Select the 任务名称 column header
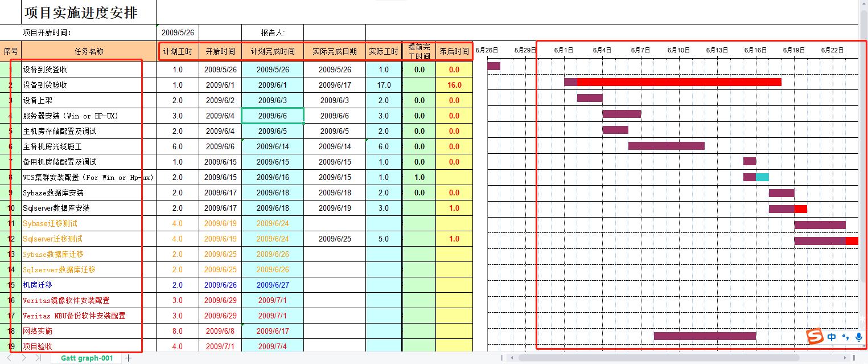 pos(89,51)
